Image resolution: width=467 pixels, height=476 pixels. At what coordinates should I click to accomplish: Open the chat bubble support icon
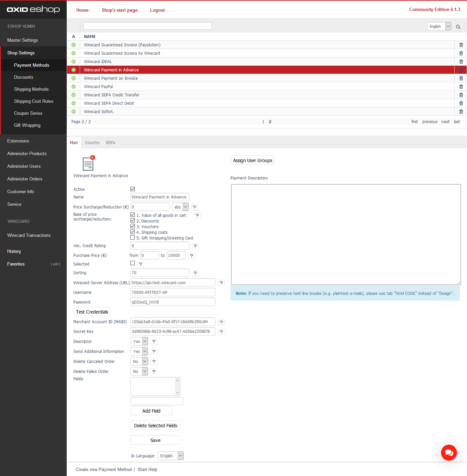(449, 453)
